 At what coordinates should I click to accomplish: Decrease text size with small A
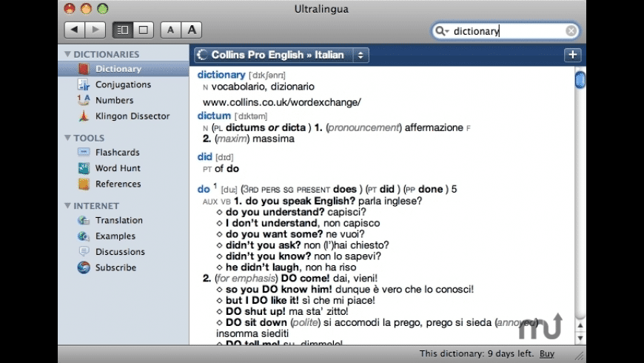click(x=170, y=30)
